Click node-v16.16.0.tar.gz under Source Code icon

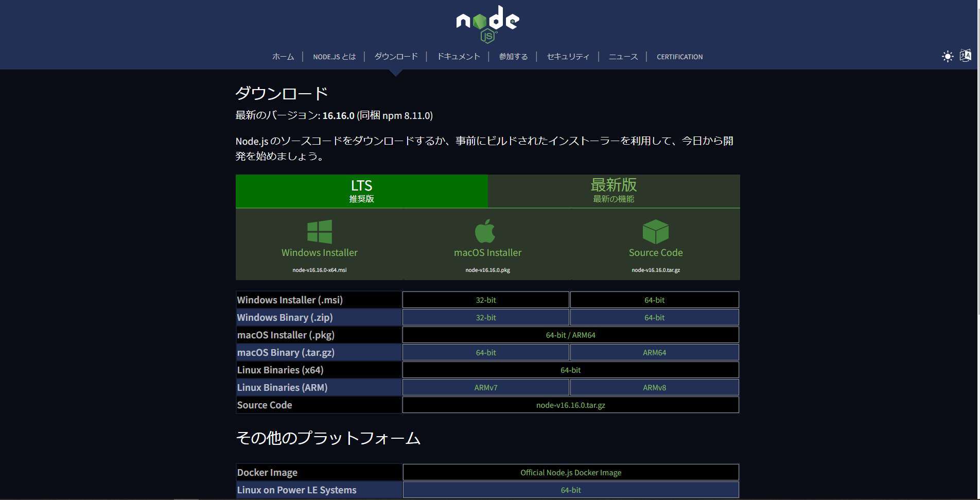[x=656, y=270]
